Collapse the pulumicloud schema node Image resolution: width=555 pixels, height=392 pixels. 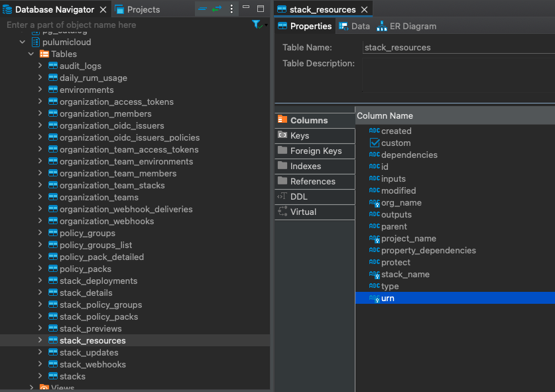[x=23, y=42]
